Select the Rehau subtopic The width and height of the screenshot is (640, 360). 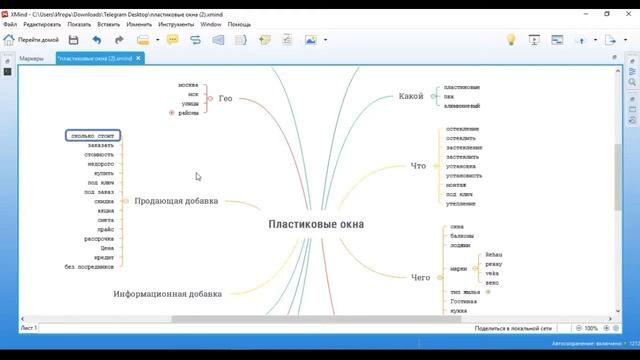[x=494, y=255]
